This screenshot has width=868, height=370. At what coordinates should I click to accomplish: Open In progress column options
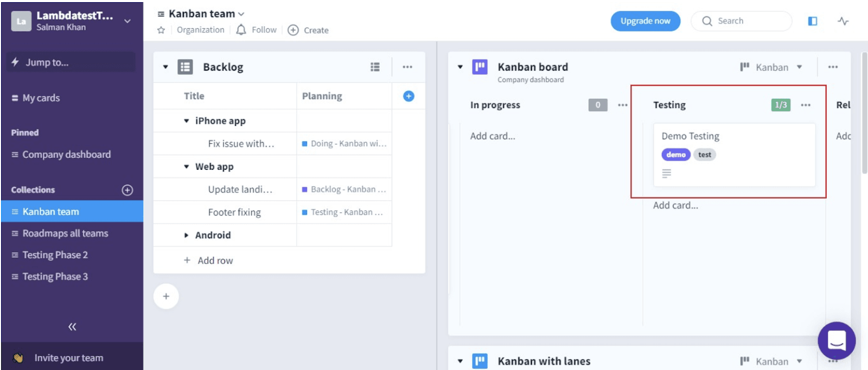coord(623,105)
